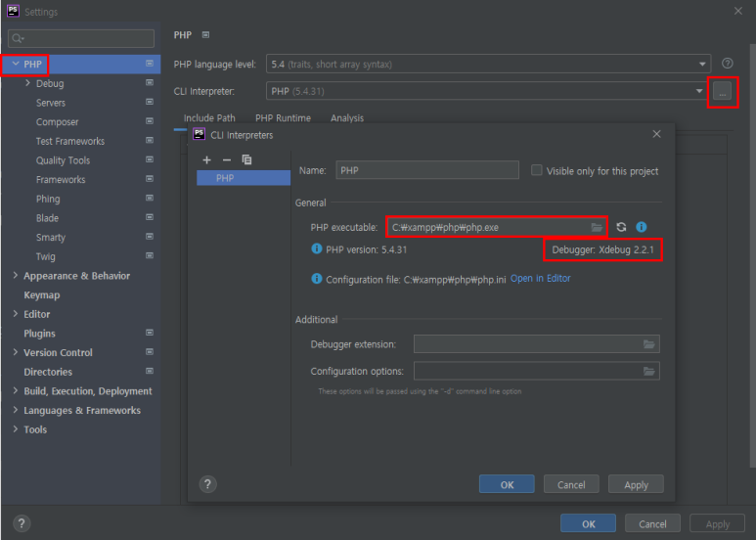Open CLI interpreter browse ellipsis button
Viewport: 756px width, 540px height.
point(722,91)
